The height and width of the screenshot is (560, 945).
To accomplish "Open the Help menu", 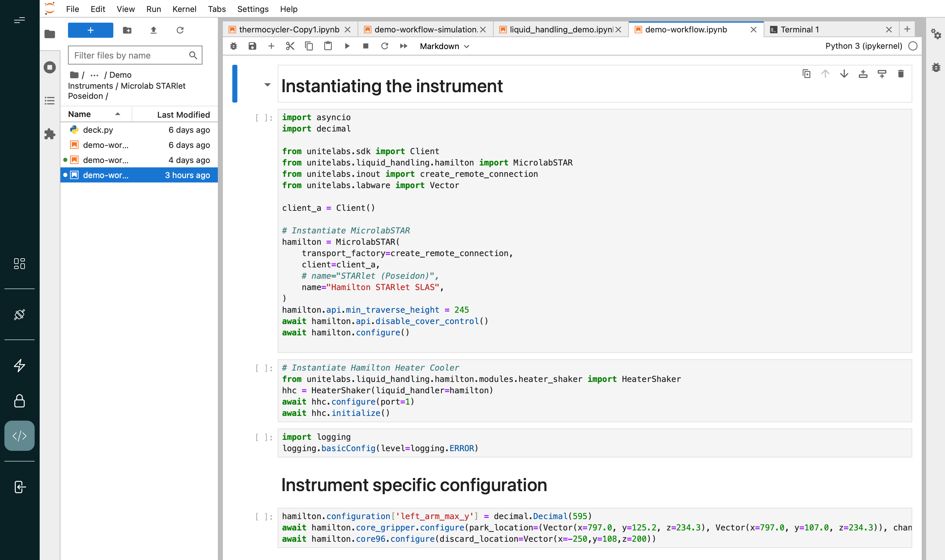I will (289, 9).
